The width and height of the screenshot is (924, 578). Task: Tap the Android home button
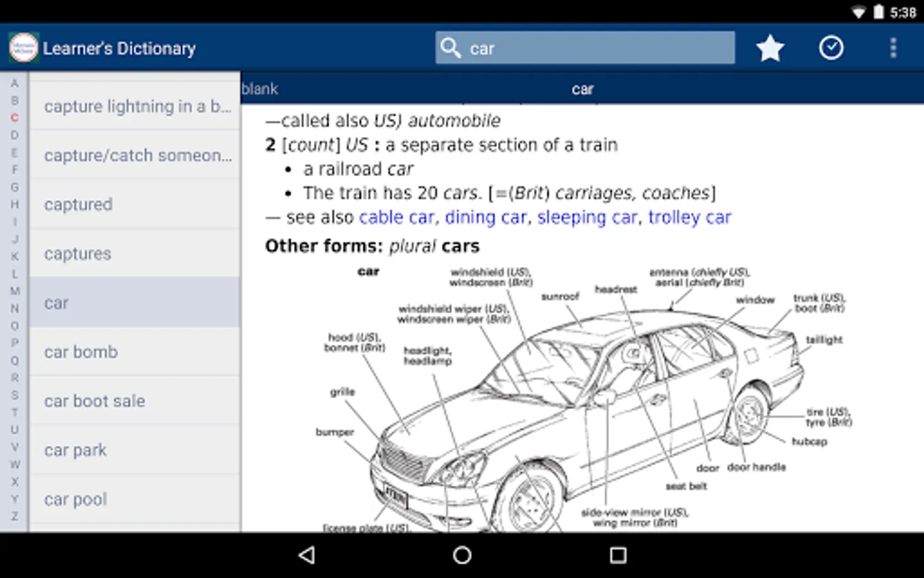click(x=462, y=555)
